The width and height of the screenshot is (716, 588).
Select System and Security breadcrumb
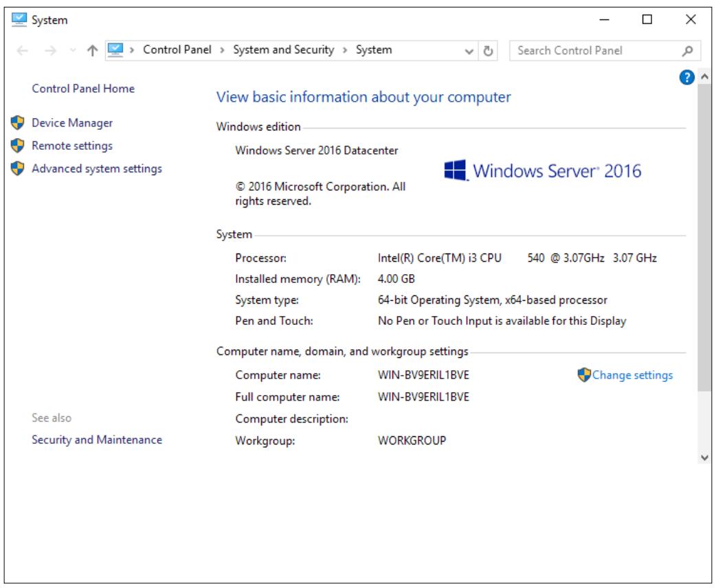(284, 49)
